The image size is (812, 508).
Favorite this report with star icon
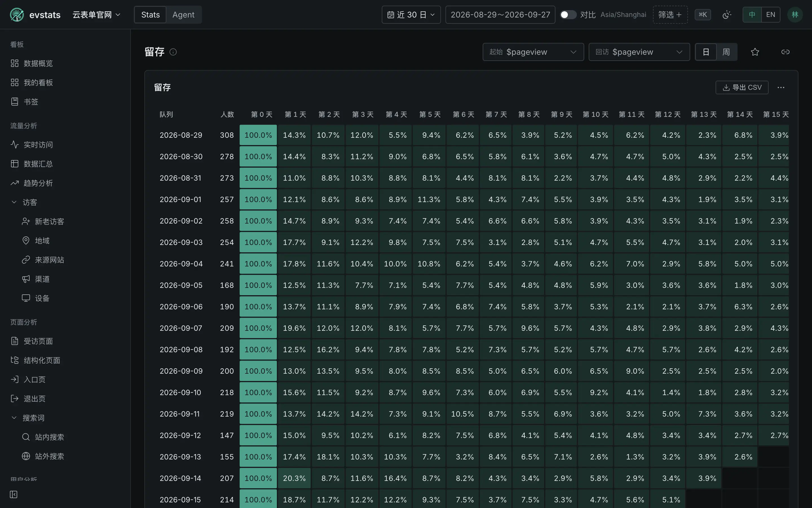755,52
